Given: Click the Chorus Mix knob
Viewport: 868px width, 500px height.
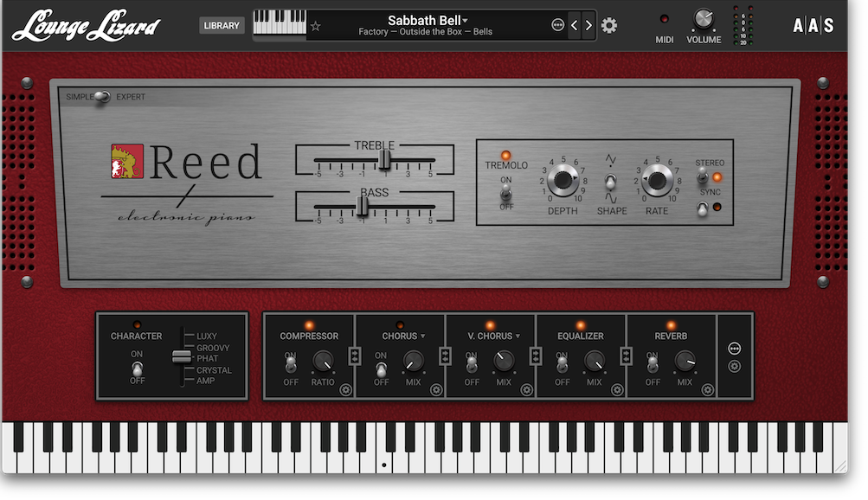Looking at the screenshot, I should [x=413, y=362].
